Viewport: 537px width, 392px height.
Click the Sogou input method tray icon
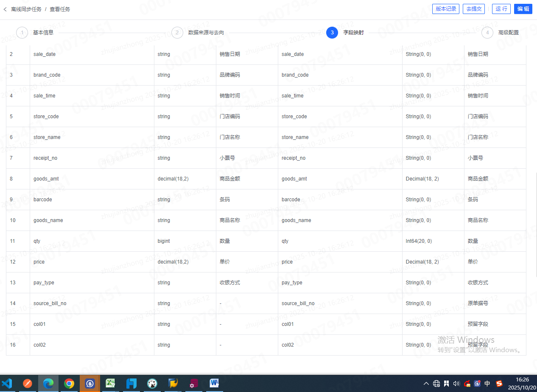pos(499,384)
